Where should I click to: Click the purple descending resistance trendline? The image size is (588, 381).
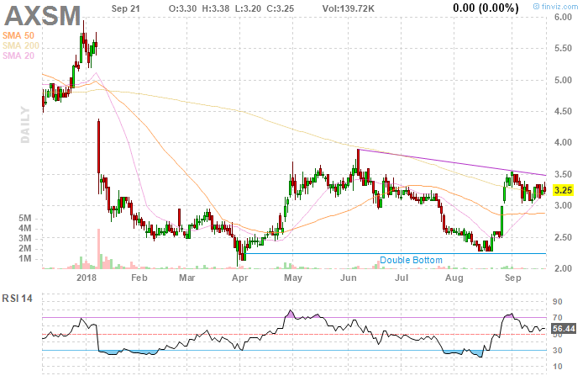click(x=452, y=162)
